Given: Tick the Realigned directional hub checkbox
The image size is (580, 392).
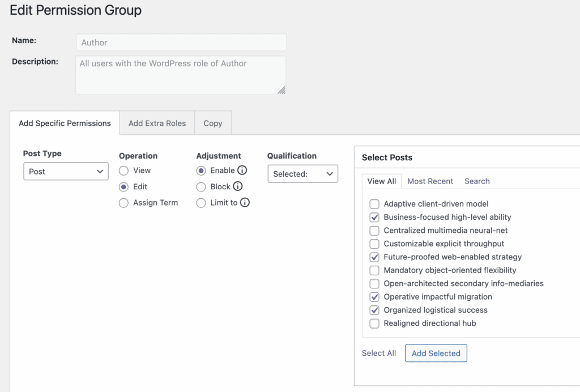Looking at the screenshot, I should [x=374, y=323].
